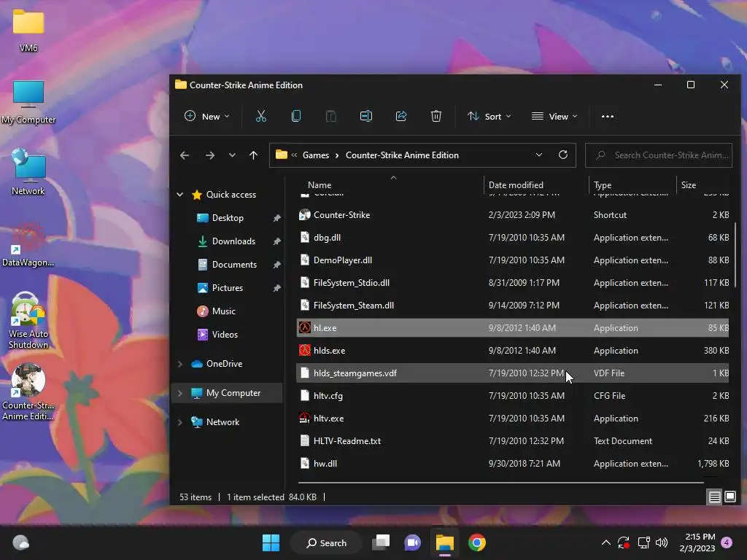Click the Share icon in toolbar
This screenshot has width=747, height=560.
(401, 116)
